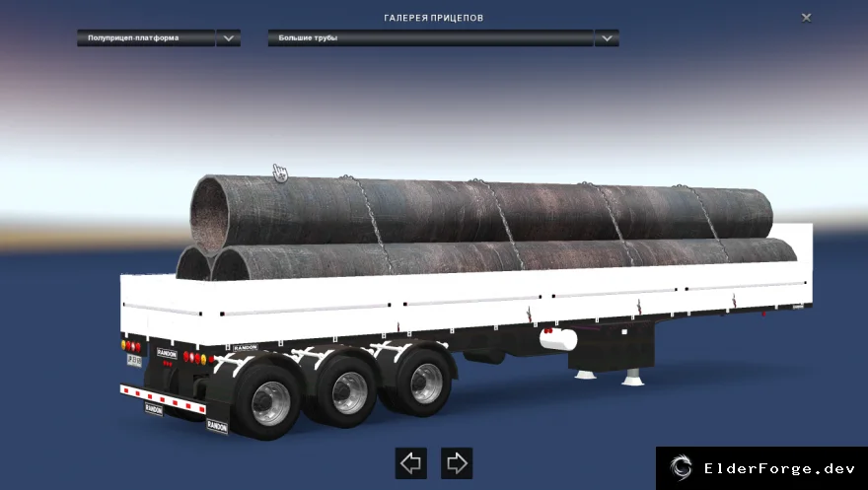Click the ElderForge swirl logo icon
This screenshot has width=868, height=490.
coord(681,468)
